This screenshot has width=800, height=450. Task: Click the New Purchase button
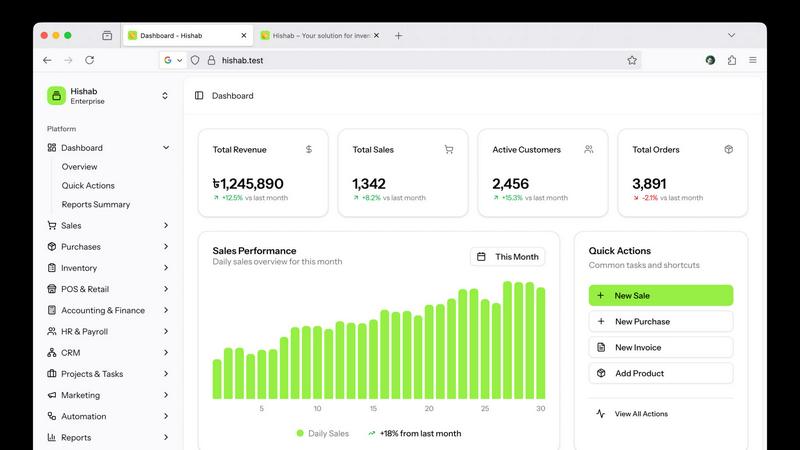pos(661,321)
